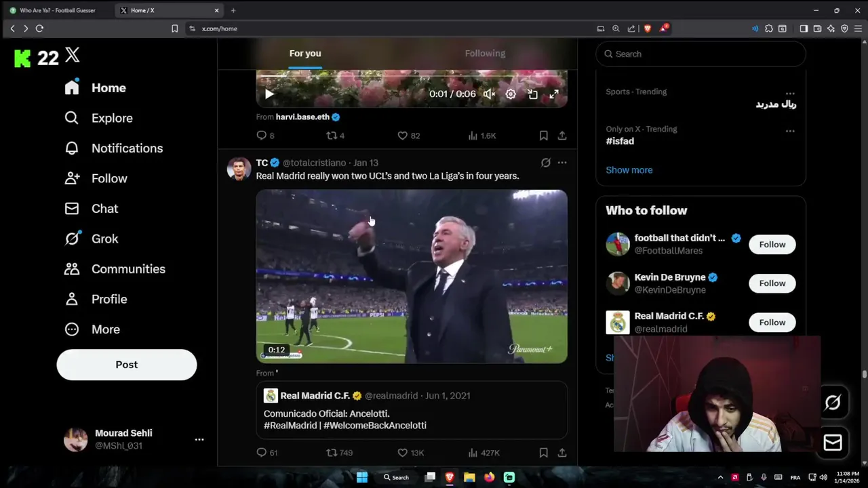Open options for #isfad trend
The width and height of the screenshot is (868, 488).
pyautogui.click(x=790, y=131)
